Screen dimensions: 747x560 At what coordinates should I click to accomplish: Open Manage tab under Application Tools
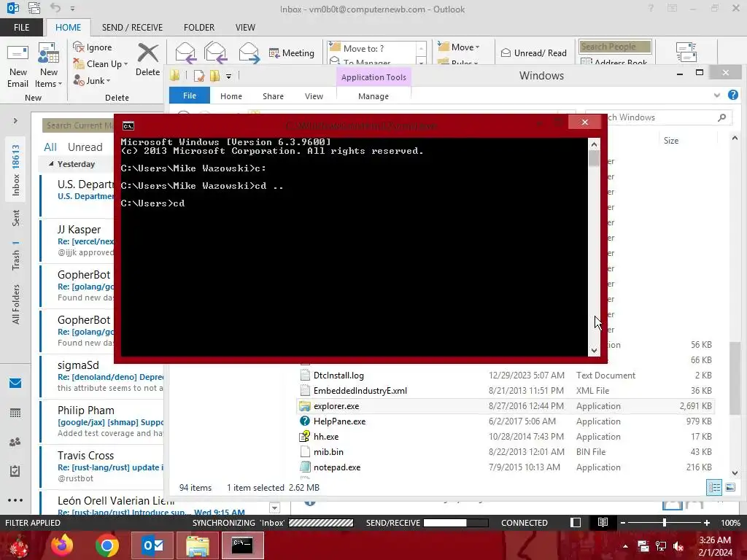coord(373,96)
